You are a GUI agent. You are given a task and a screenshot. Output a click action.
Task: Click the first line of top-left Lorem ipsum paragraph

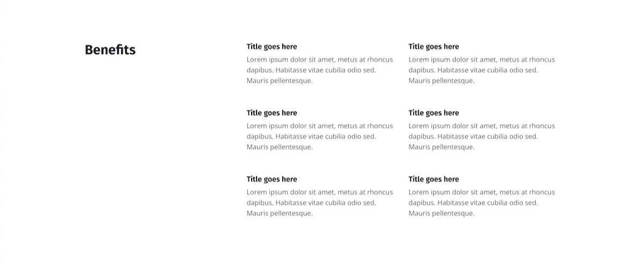pyautogui.click(x=320, y=60)
